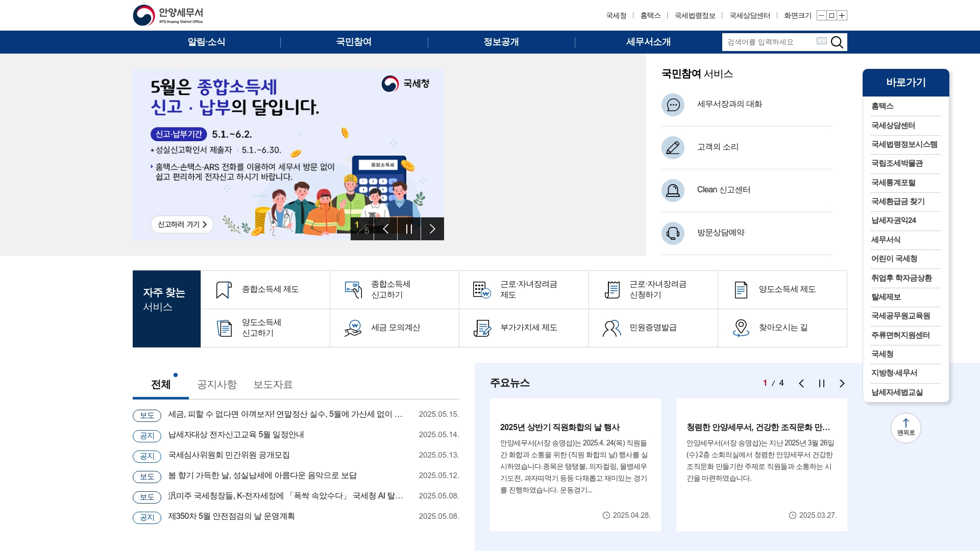Click 종합소득세 신고하기 icon
Viewport: 980px width, 551px height.
(x=353, y=290)
